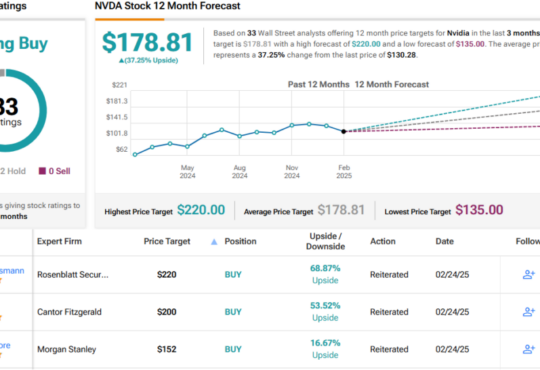Follow the Cantor Fitzgerald analyst

click(529, 312)
